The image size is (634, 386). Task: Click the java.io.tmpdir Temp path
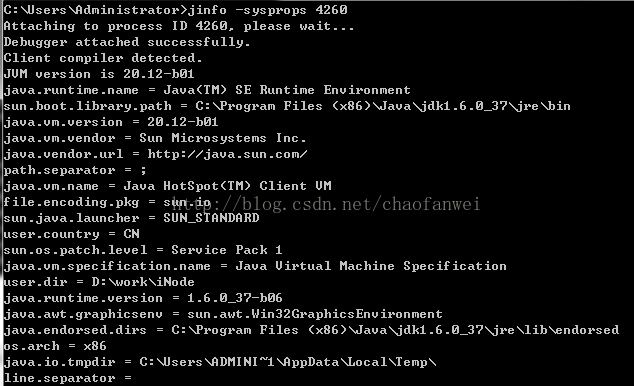[287, 362]
